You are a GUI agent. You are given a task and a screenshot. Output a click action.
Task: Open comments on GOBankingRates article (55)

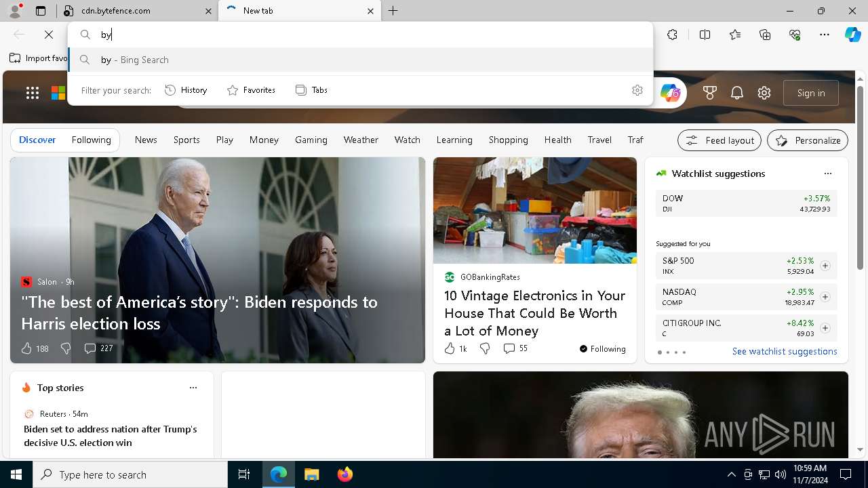point(515,348)
